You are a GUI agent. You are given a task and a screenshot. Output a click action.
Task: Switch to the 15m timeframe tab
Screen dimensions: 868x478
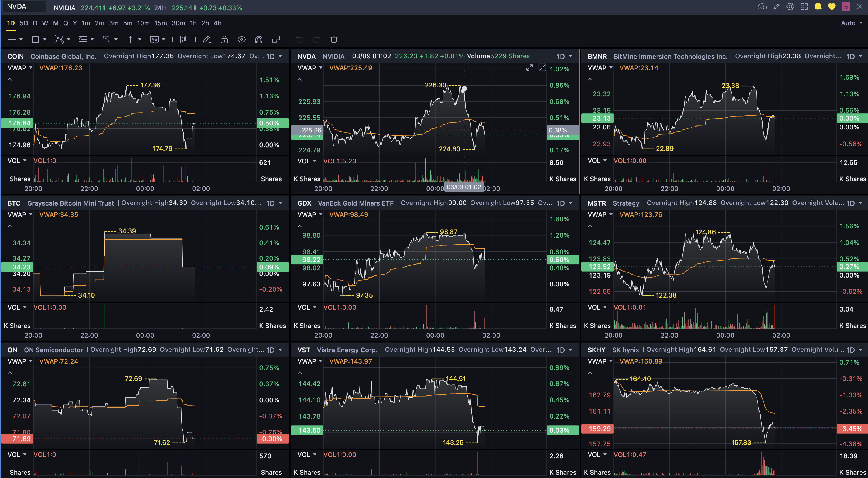pos(161,23)
